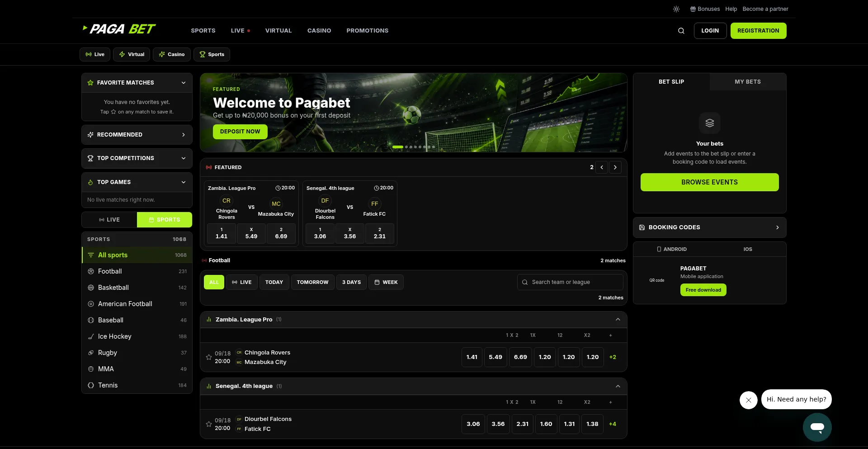Open the Booking Codes panel
Image resolution: width=868 pixels, height=449 pixels.
[710, 227]
